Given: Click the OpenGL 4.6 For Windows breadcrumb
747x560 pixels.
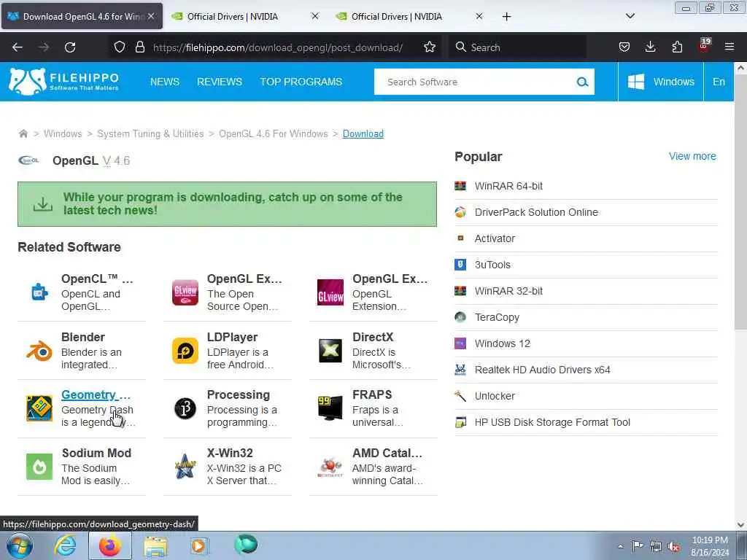Looking at the screenshot, I should [x=274, y=134].
